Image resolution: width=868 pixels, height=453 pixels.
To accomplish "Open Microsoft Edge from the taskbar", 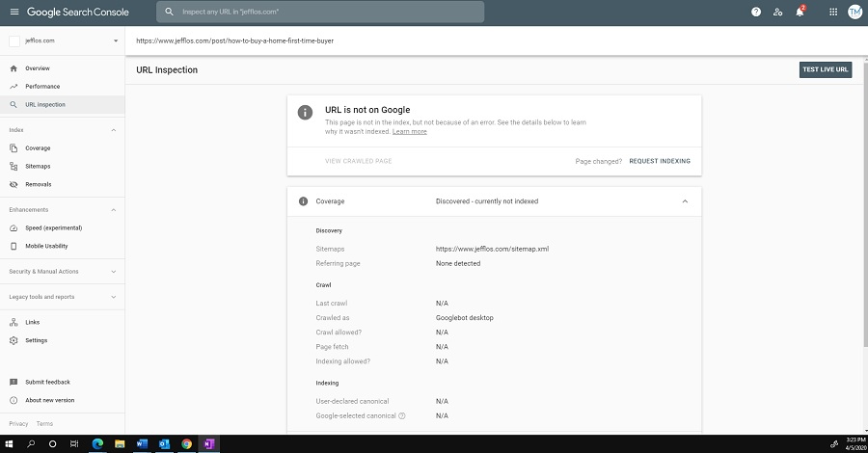I will click(97, 443).
